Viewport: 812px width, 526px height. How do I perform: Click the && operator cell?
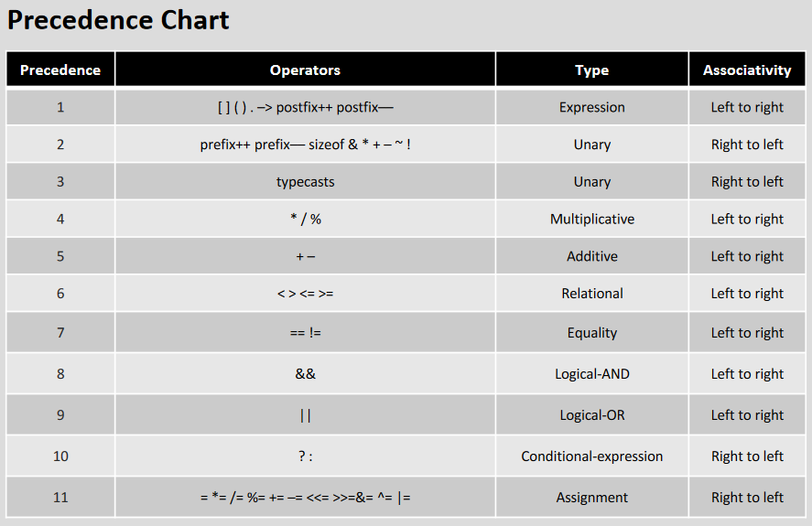[305, 374]
